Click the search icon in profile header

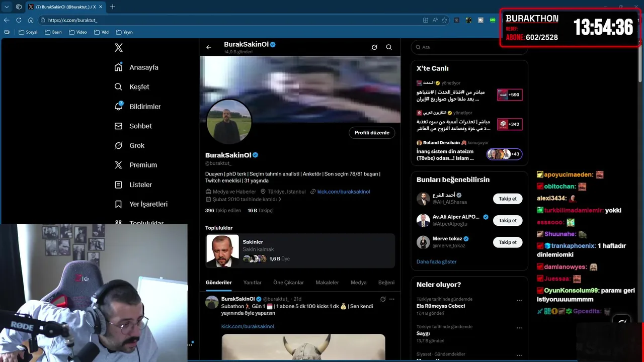(x=389, y=47)
